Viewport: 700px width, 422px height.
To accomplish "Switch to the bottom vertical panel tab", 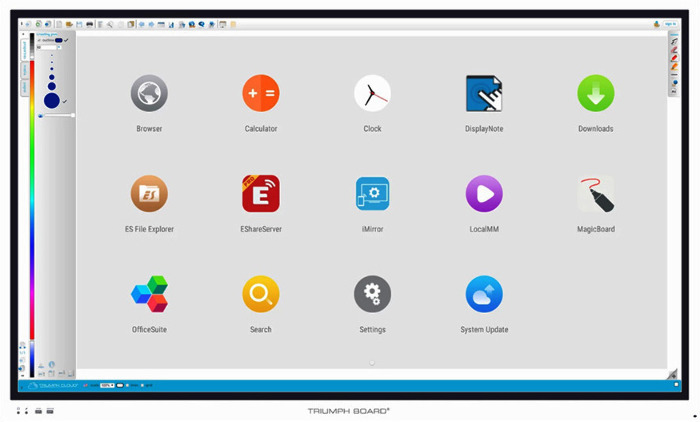I will click(25, 88).
